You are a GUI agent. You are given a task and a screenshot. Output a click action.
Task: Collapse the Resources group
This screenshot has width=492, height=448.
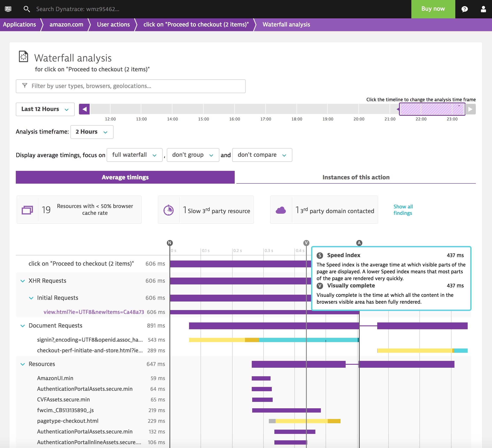coord(23,364)
